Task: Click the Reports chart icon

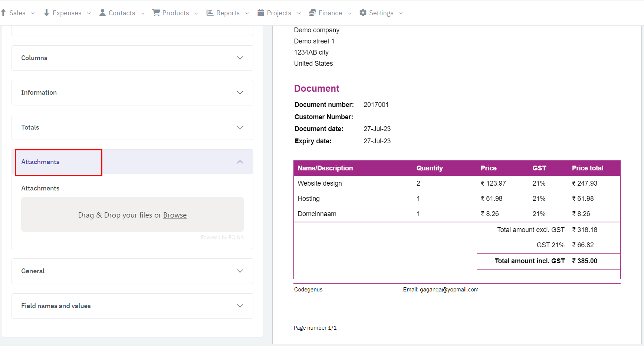Action: pos(210,13)
